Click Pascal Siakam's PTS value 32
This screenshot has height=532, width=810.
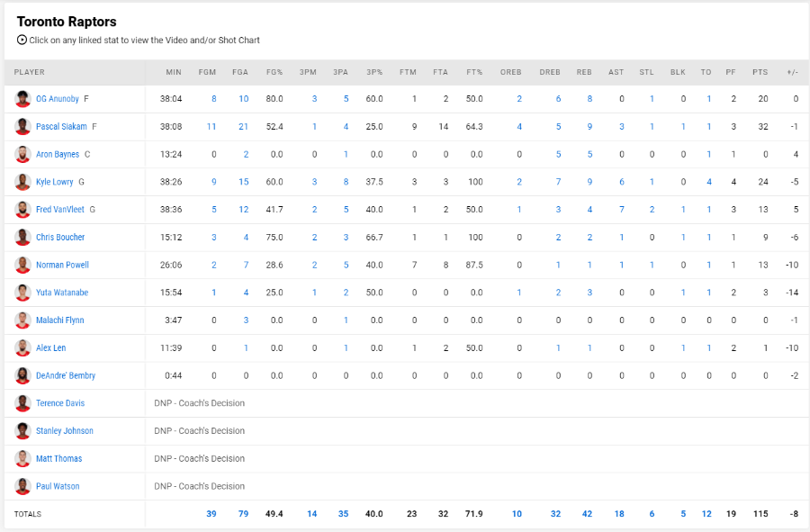(x=763, y=127)
